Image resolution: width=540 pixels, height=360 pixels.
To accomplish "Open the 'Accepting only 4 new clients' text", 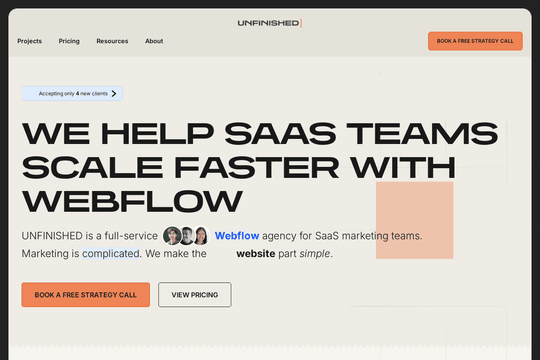I will (73, 93).
